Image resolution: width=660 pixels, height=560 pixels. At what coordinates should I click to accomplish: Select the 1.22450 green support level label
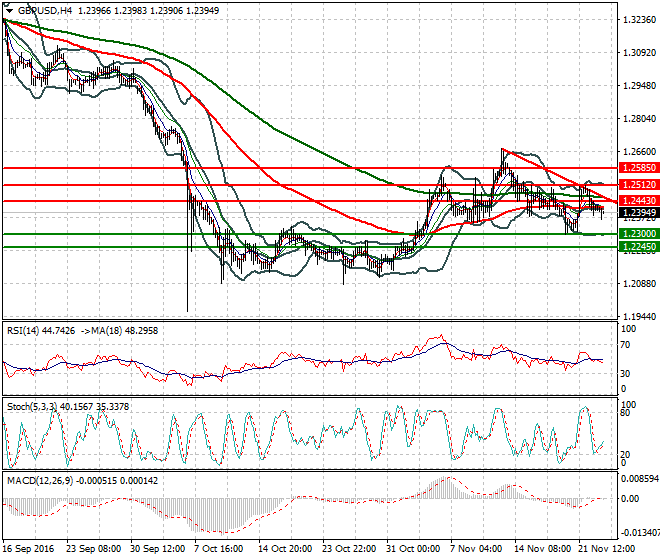639,247
